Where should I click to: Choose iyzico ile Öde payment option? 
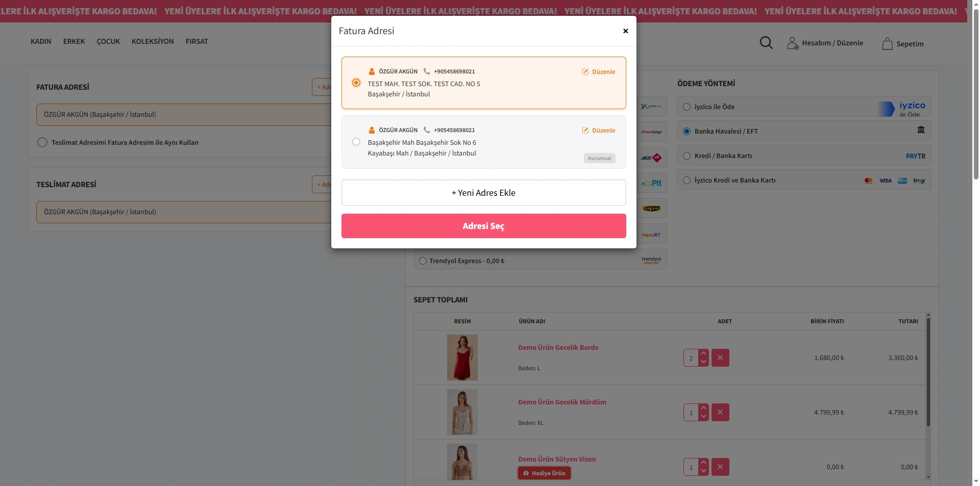pos(687,107)
